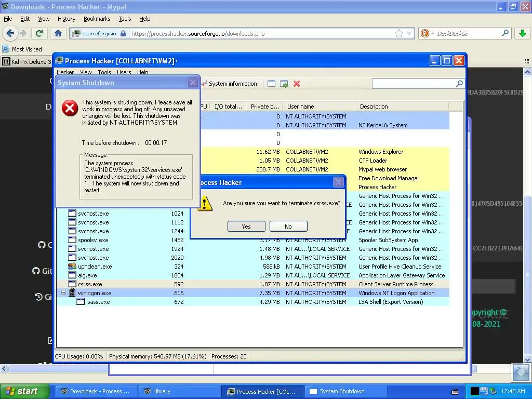
Task: Click the find window and thread icon
Action: (x=284, y=84)
